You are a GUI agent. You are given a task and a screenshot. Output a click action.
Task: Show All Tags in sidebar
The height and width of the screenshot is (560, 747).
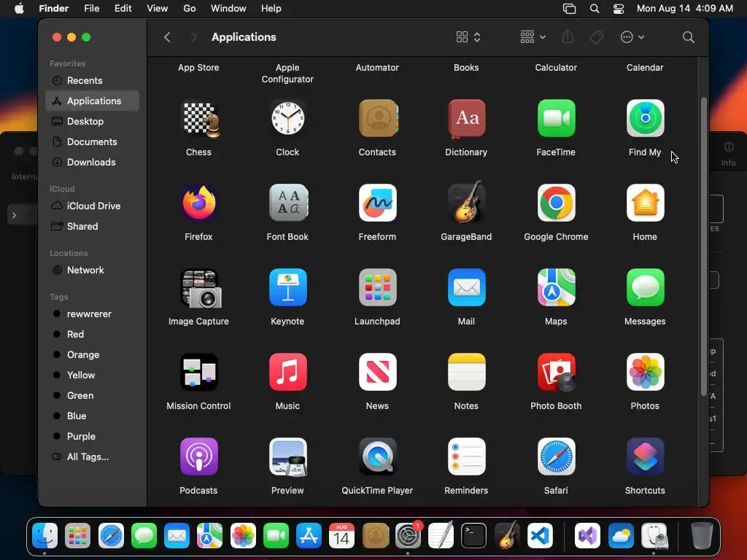click(93, 457)
